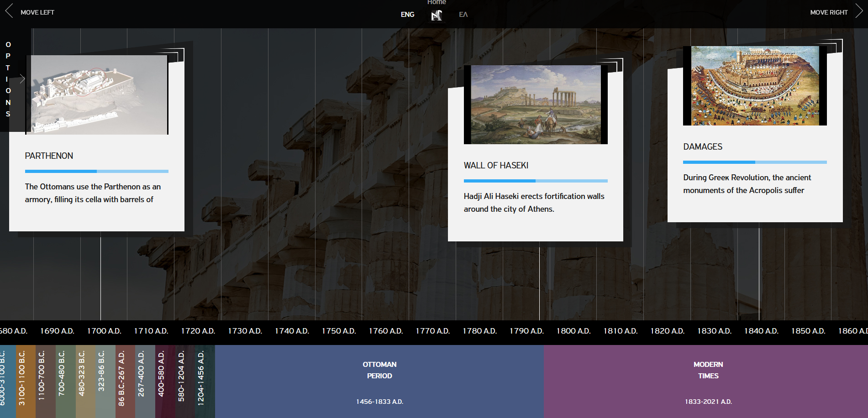This screenshot has width=868, height=418.
Task: Switch language to ENG
Action: coord(407,15)
